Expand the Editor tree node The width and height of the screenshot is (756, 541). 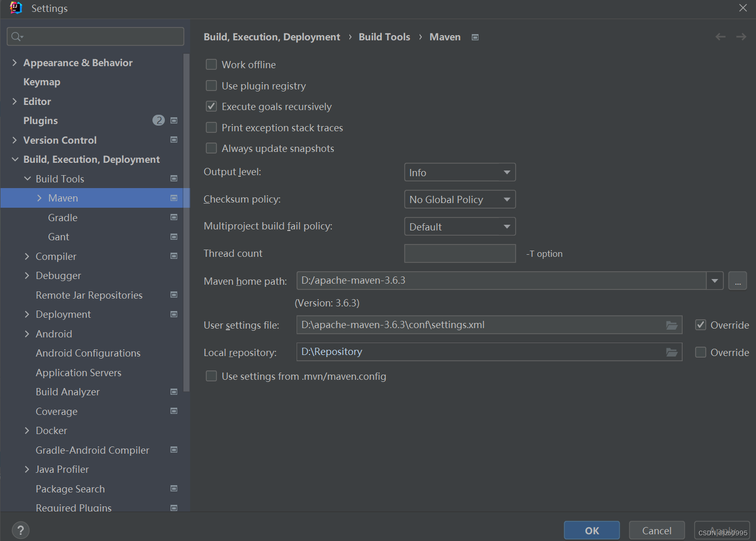pyautogui.click(x=14, y=101)
